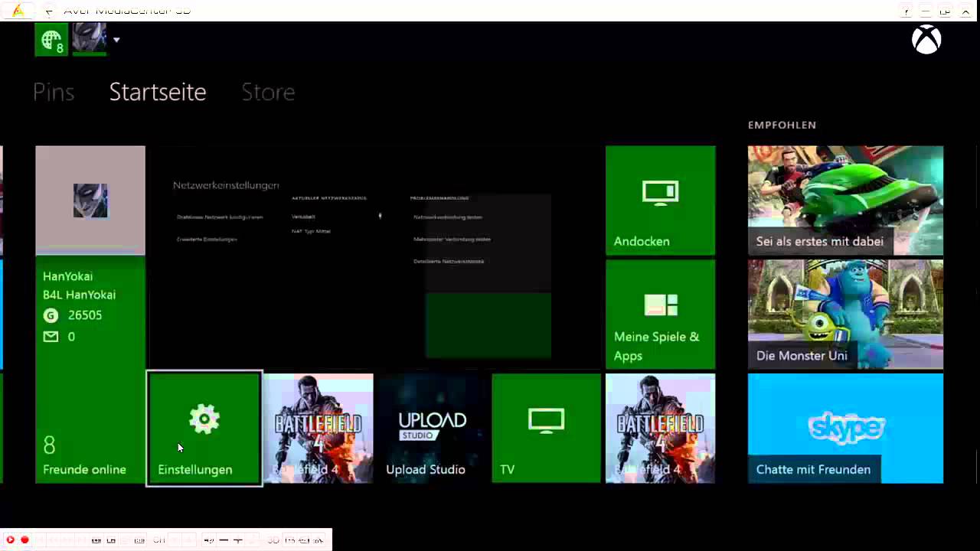Screen dimensions: 980x551
Task: Launch Battlefield 4 tile next to Einstellungen
Action: pyautogui.click(x=318, y=429)
